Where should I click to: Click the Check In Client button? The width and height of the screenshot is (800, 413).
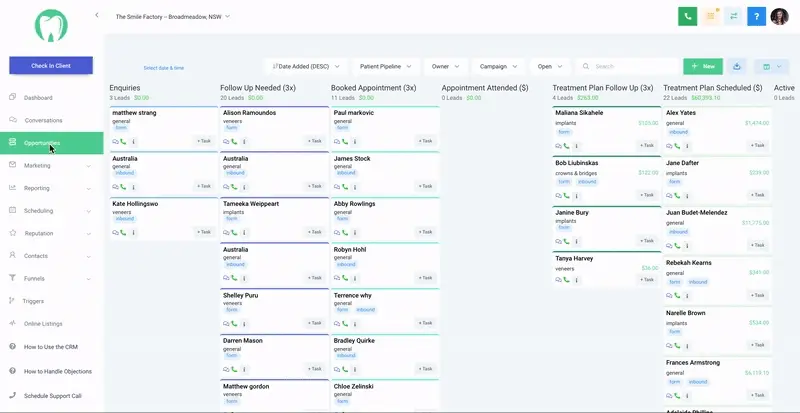51,65
